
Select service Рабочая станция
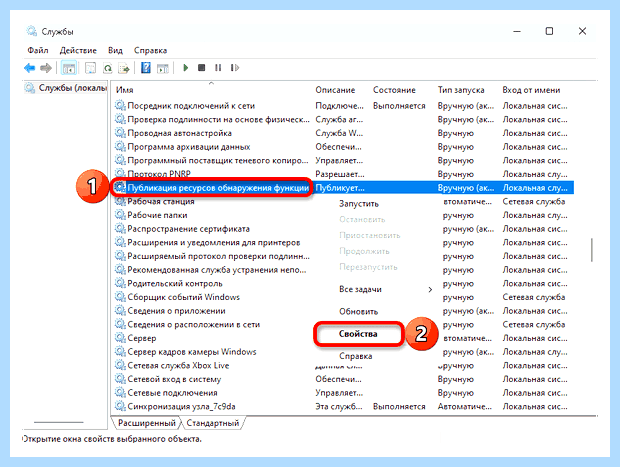(x=161, y=202)
